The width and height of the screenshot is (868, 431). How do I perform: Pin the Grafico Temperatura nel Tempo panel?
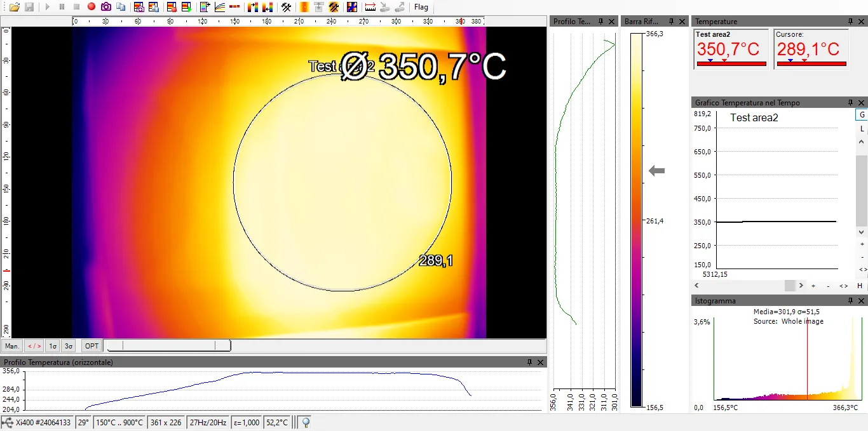(850, 103)
